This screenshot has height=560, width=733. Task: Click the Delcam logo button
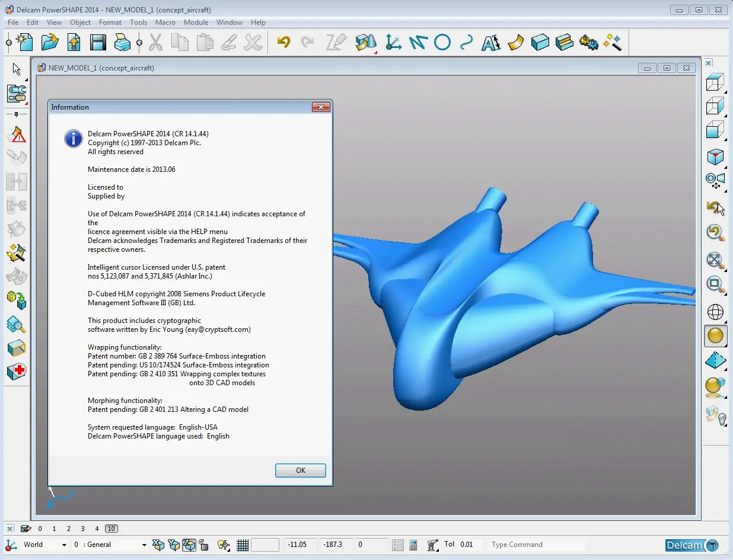[x=691, y=545]
